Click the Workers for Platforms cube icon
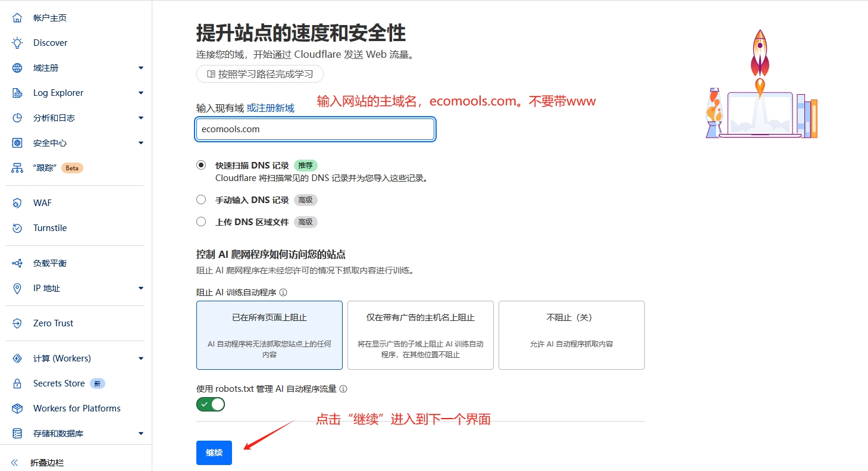This screenshot has height=471, width=868. pos(17,408)
